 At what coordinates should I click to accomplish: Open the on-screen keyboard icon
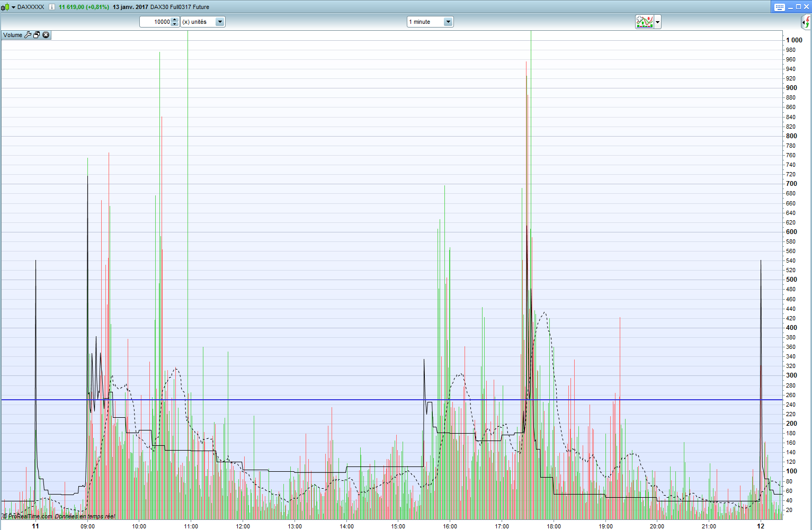[779, 7]
